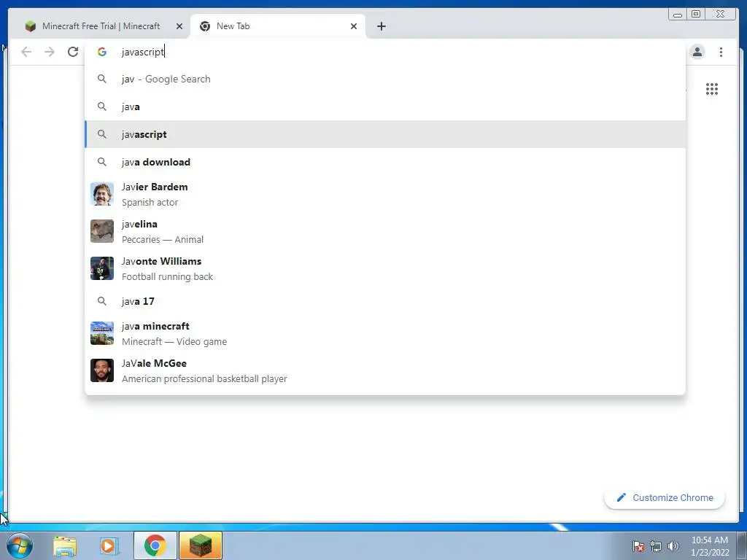This screenshot has height=560, width=747.
Task: Open Customize Chrome
Action: click(x=665, y=497)
